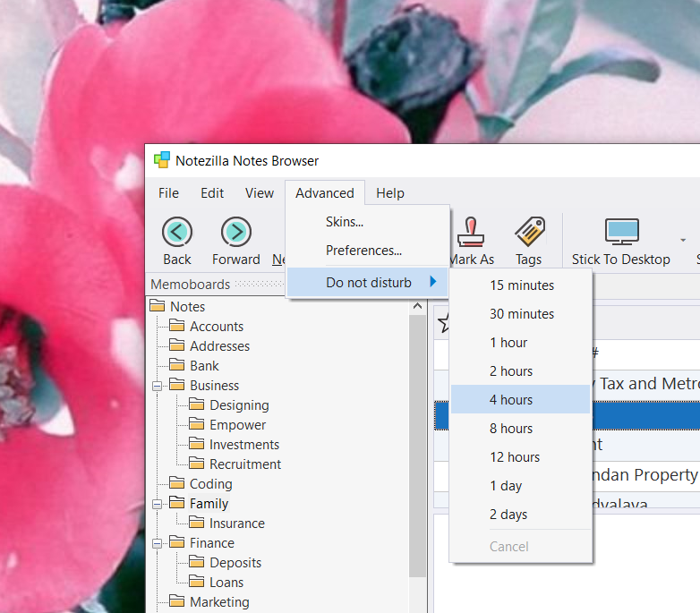Choose 2 hours do not disturb
The height and width of the screenshot is (613, 700).
point(521,370)
